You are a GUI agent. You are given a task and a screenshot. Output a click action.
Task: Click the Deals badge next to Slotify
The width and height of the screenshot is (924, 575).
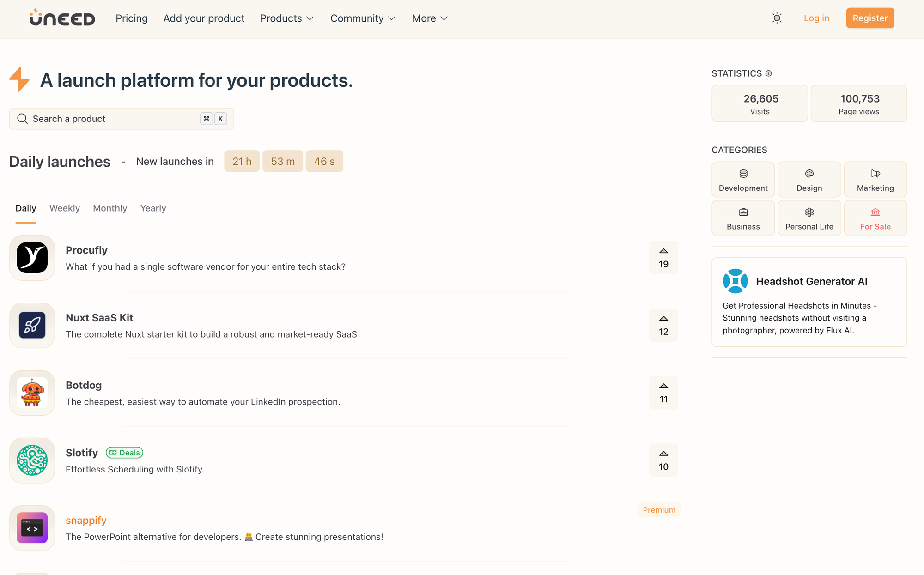[125, 453]
